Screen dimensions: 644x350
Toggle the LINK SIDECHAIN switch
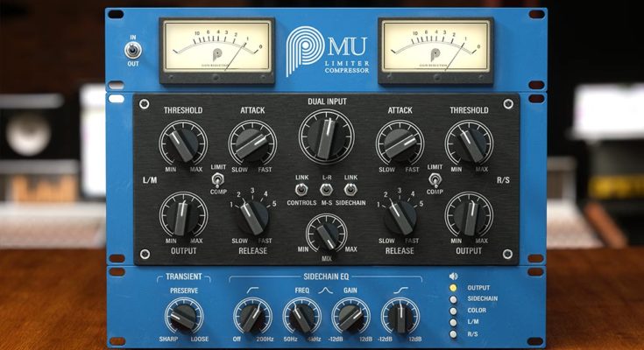pos(350,189)
